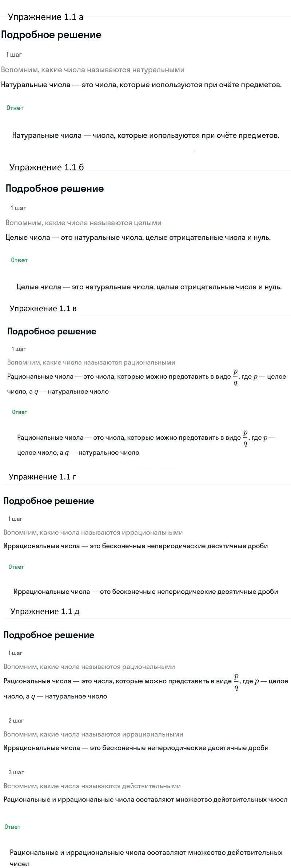Select "Ответ" label in exercise 1.1 б
The height and width of the screenshot is (868, 291).
(19, 260)
